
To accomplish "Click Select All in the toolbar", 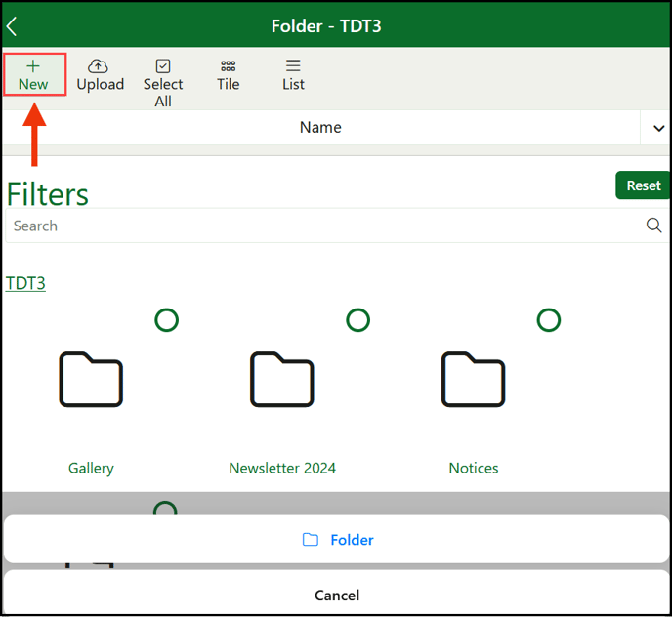I will click(x=163, y=84).
